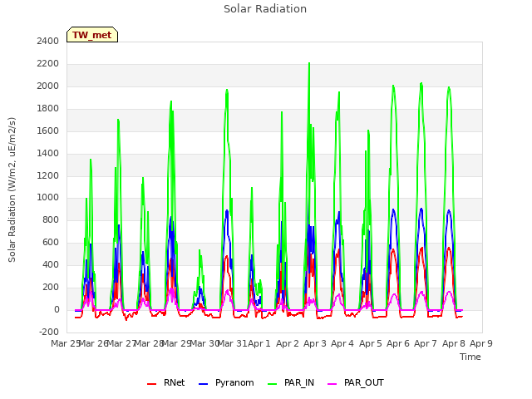This screenshot has height=399, width=532.
Task: Click the Apr 9 x-axis date label
Action: pos(480,343)
